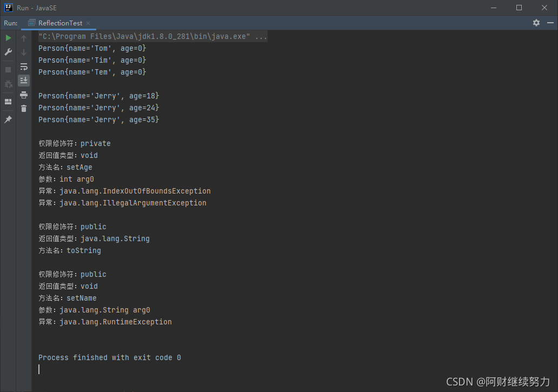Place cursor on the empty last console line
Image resolution: width=558 pixels, height=392 pixels.
pyautogui.click(x=39, y=369)
